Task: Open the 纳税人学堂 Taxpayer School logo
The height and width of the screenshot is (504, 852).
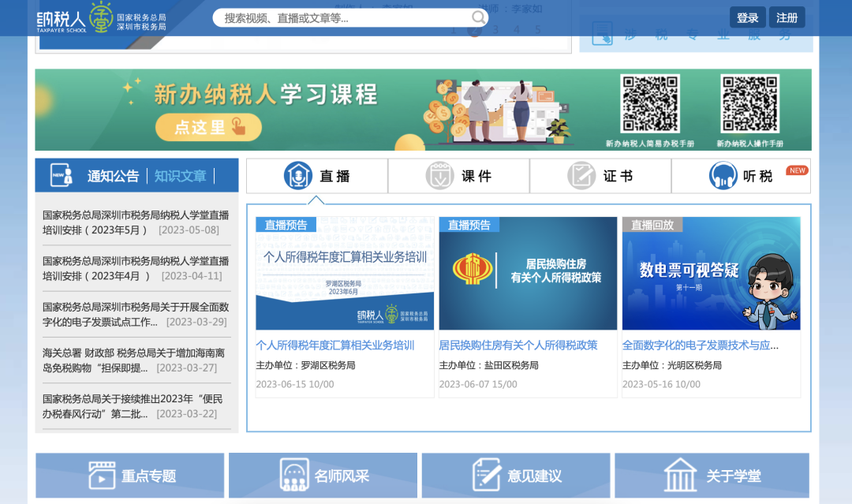Action: tap(102, 18)
